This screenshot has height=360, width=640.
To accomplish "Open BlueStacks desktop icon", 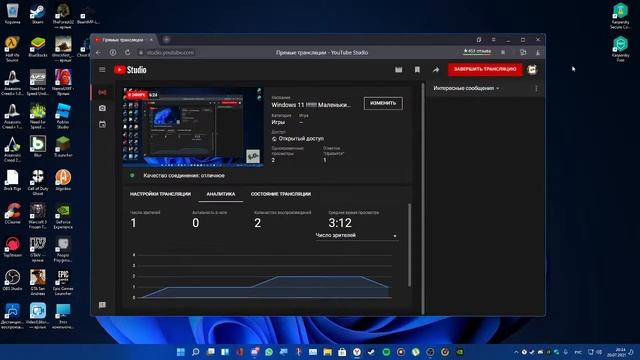I will click(38, 47).
